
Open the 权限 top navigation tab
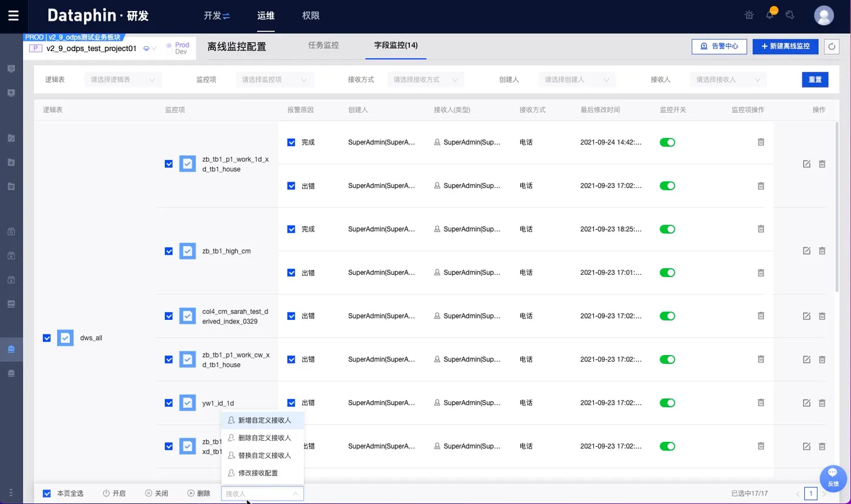tap(311, 16)
